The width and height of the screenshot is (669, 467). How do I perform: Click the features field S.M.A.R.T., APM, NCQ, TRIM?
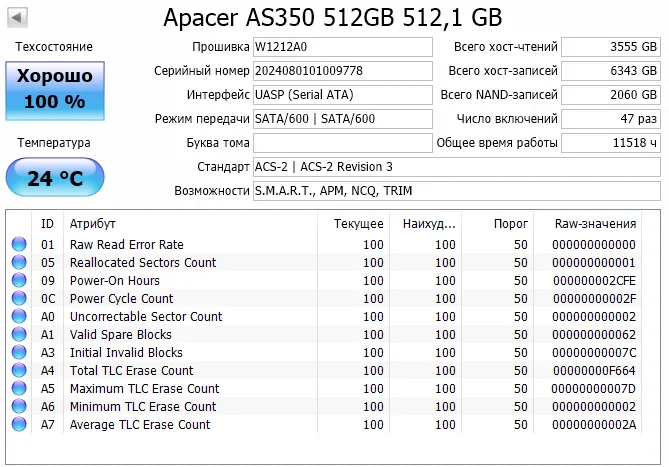point(457,191)
